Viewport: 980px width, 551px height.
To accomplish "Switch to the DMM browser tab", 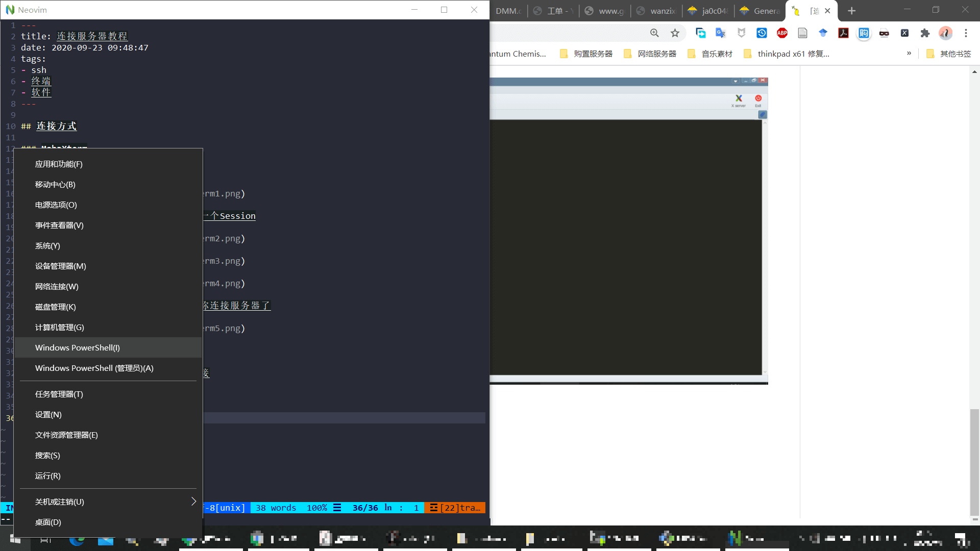I will click(508, 11).
